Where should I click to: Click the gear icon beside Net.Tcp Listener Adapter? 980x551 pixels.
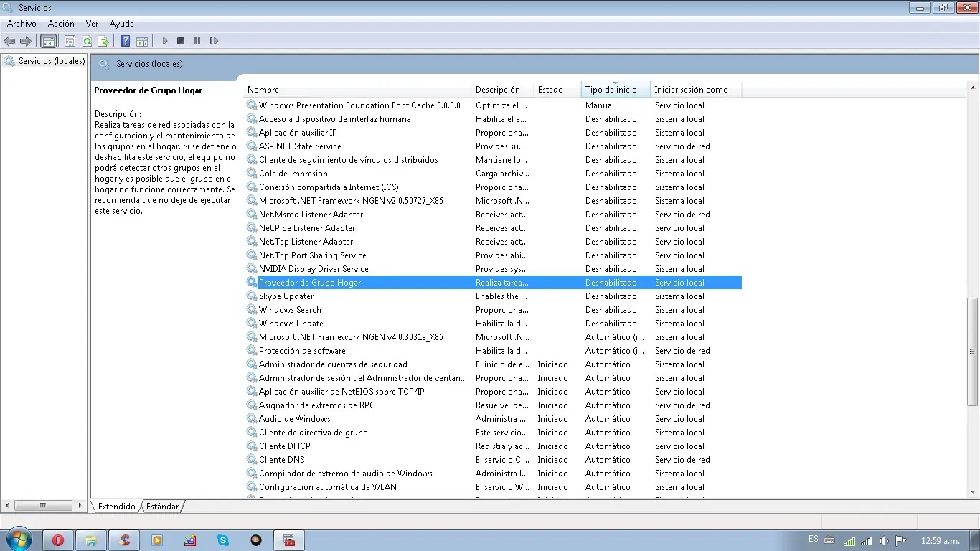[252, 242]
